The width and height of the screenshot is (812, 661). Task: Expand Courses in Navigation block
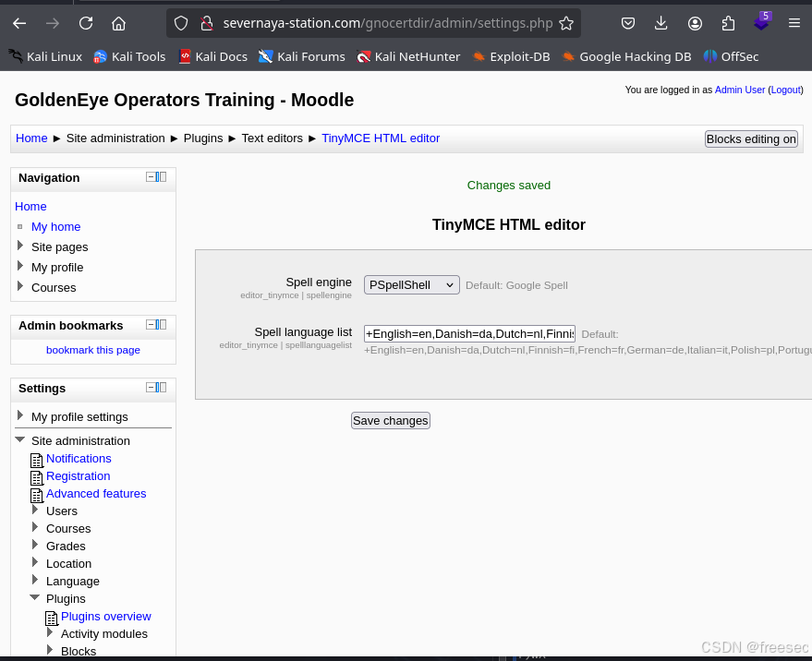tap(20, 286)
